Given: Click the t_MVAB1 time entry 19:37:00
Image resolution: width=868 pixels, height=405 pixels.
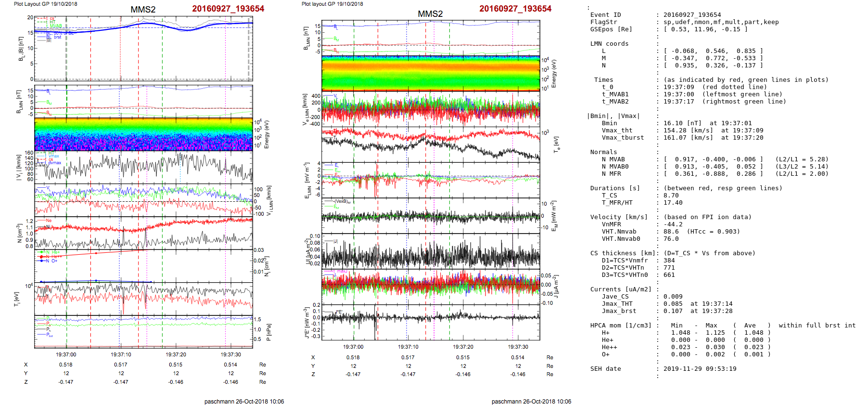Looking at the screenshot, I should tap(678, 94).
